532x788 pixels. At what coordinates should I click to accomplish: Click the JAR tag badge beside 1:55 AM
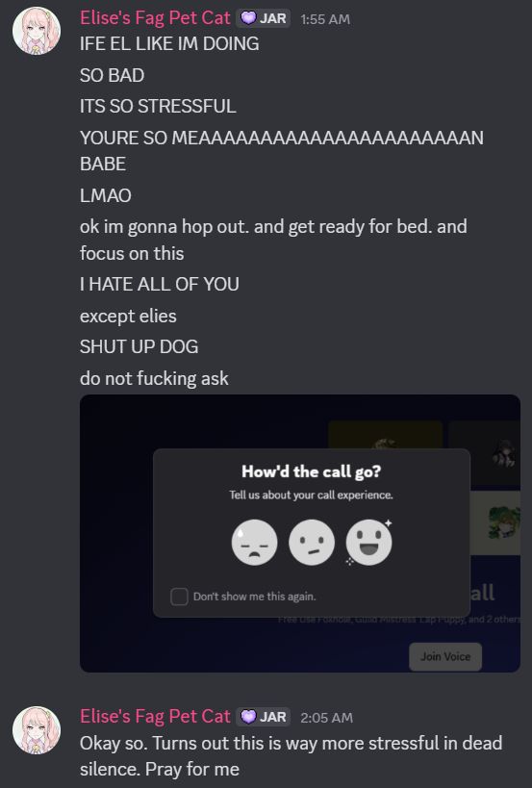click(264, 18)
